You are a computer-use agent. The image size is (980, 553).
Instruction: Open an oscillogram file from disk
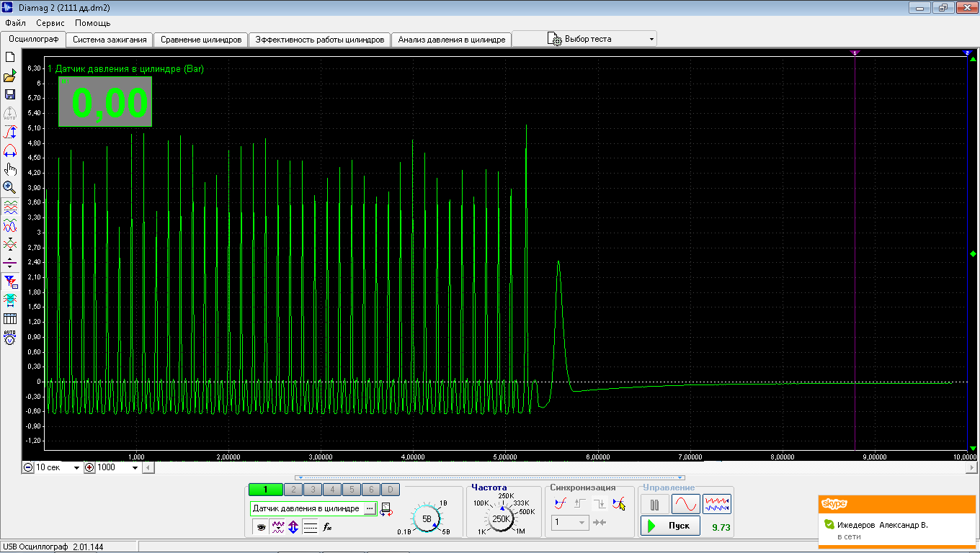coord(10,76)
